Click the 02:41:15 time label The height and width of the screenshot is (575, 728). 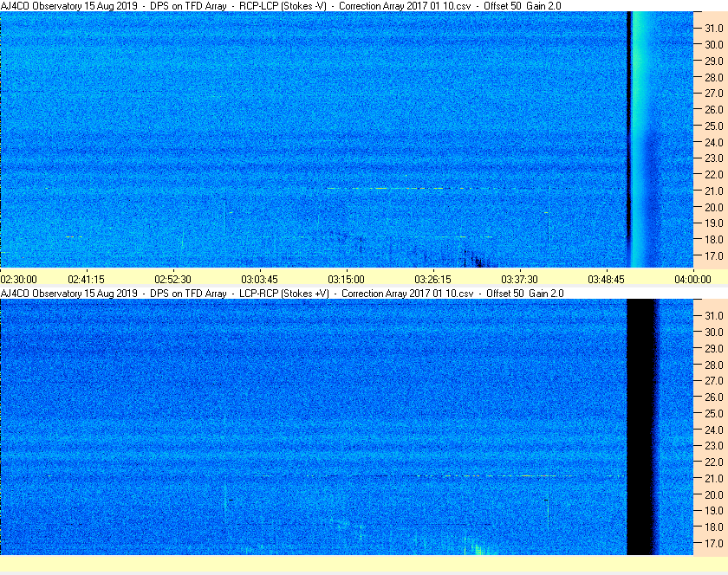[87, 280]
